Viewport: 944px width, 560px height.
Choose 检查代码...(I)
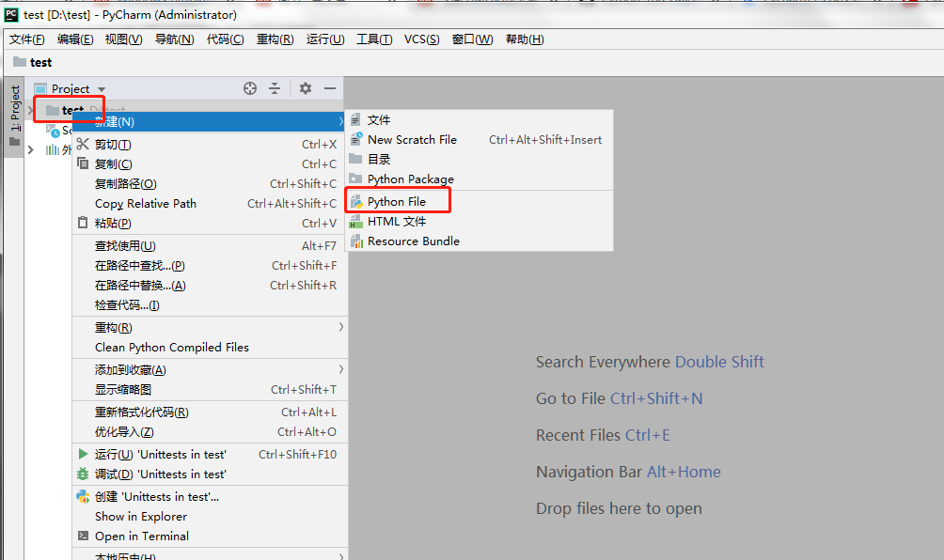pyautogui.click(x=210, y=305)
